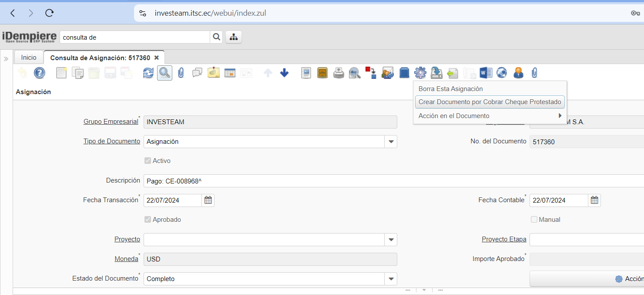Viewport: 644px width, 295px height.
Task: Expand the Proyecto dropdown arrow
Action: [x=391, y=240]
